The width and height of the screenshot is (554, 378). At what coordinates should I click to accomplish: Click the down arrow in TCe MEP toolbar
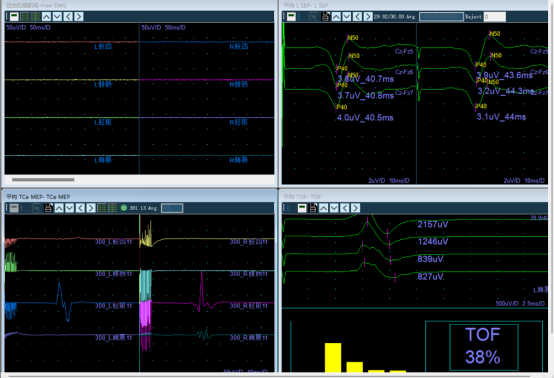pos(70,208)
